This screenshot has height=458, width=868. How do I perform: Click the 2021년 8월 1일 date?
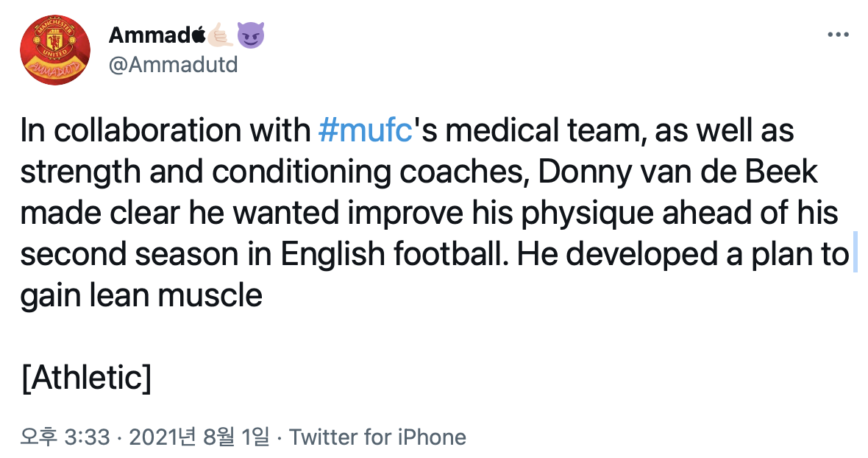[x=199, y=437]
